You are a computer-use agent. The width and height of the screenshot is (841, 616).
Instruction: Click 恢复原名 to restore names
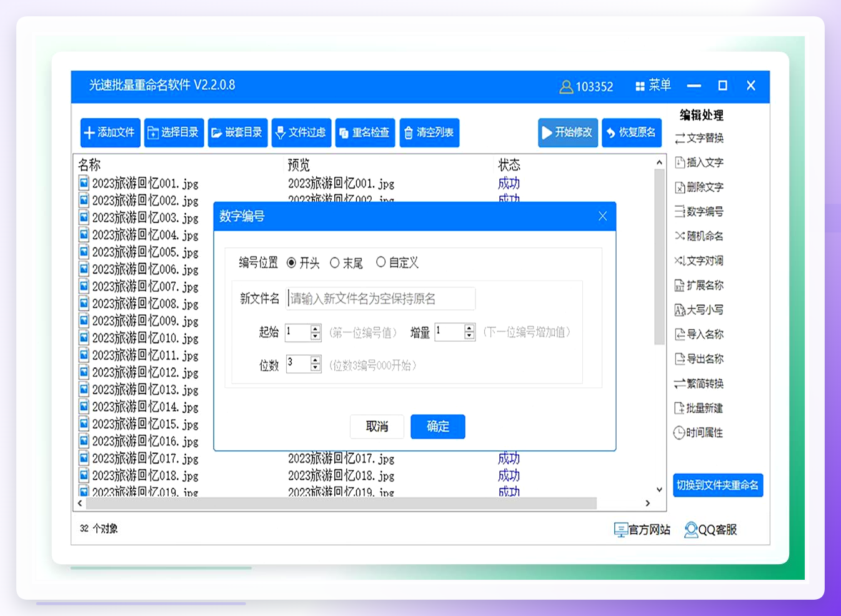pos(632,132)
